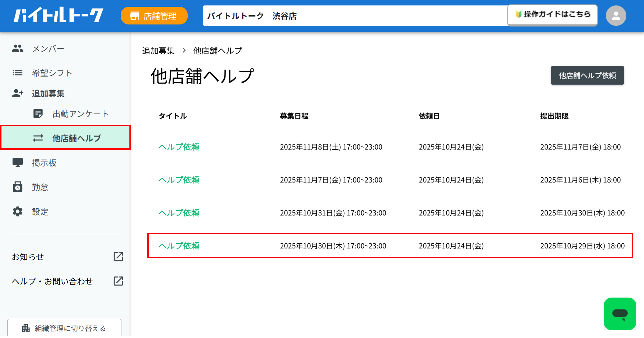The width and height of the screenshot is (644, 338).
Task: Click deadline 2025年10月29日(水) 18:00
Action: tap(582, 246)
